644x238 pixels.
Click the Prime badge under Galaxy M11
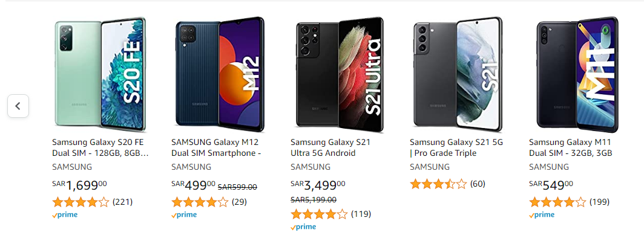pyautogui.click(x=541, y=215)
